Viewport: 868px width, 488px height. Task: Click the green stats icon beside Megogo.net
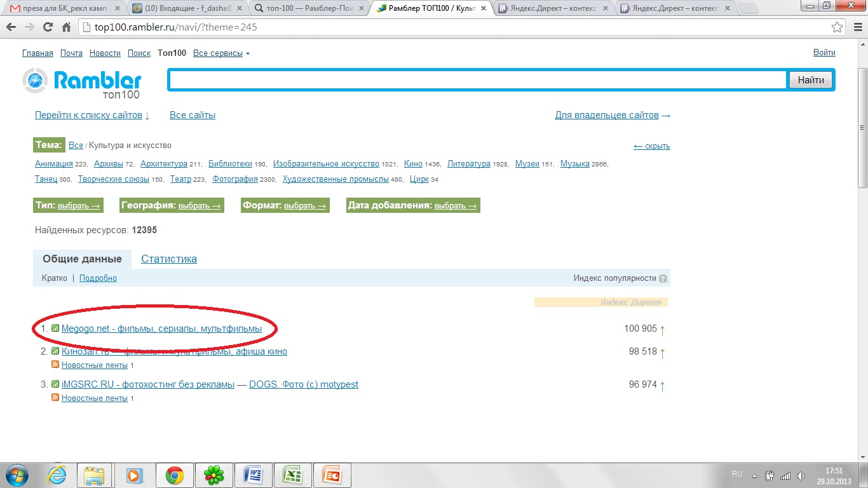pyautogui.click(x=55, y=329)
